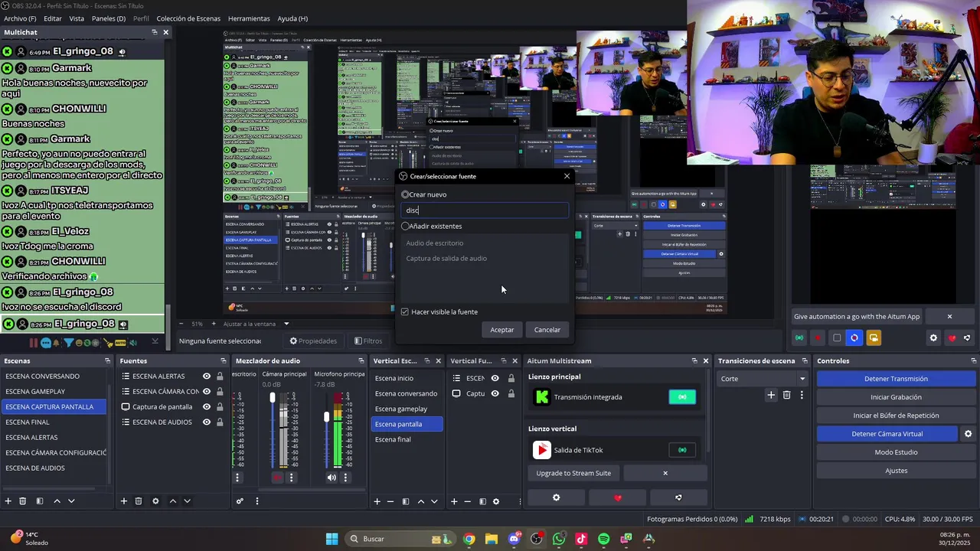Image resolution: width=980 pixels, height=551 pixels.
Task: Pop out the Fuentes dock panel
Action: click(x=224, y=360)
